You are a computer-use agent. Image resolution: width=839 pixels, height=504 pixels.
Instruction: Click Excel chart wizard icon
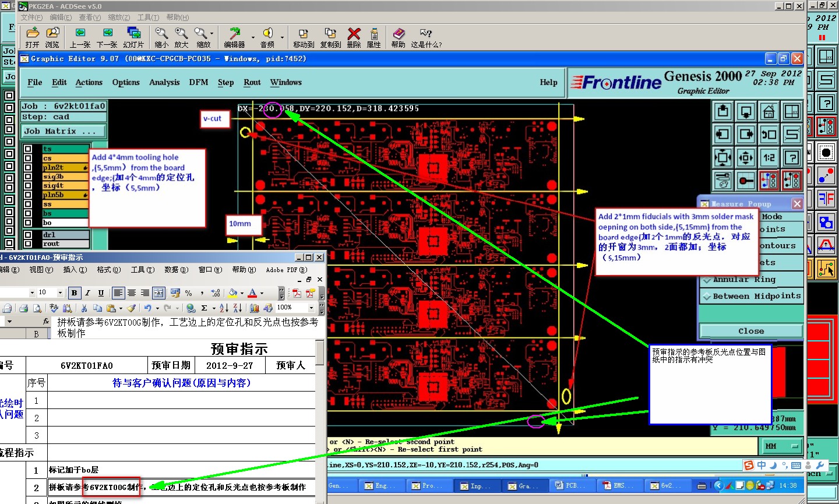(x=254, y=308)
